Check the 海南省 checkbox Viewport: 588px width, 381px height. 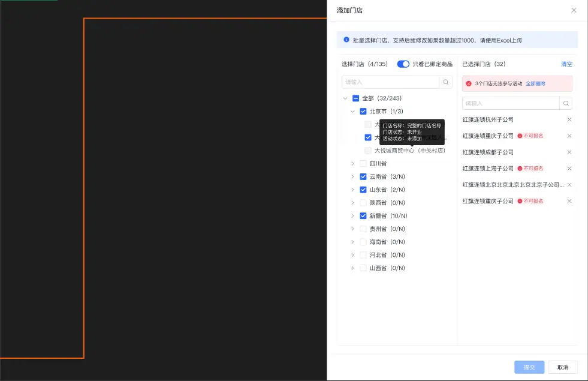pyautogui.click(x=363, y=242)
